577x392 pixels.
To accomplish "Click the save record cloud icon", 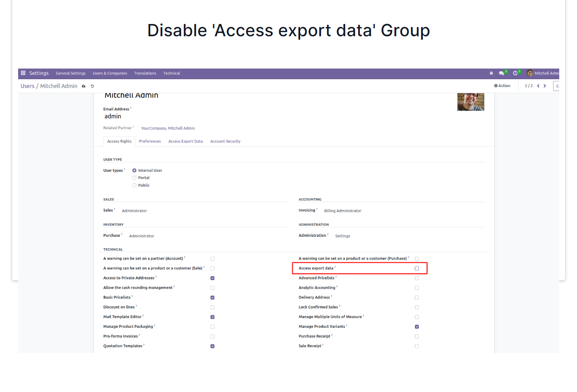I will click(84, 86).
